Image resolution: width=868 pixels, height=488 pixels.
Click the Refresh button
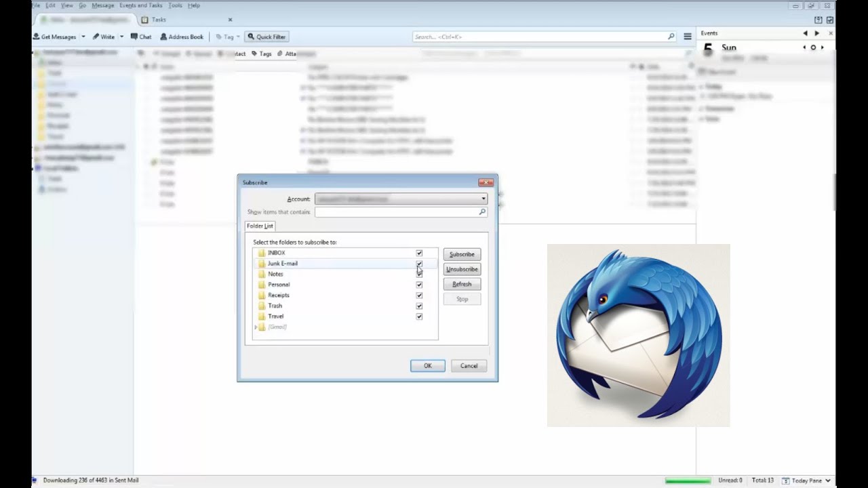(x=462, y=284)
